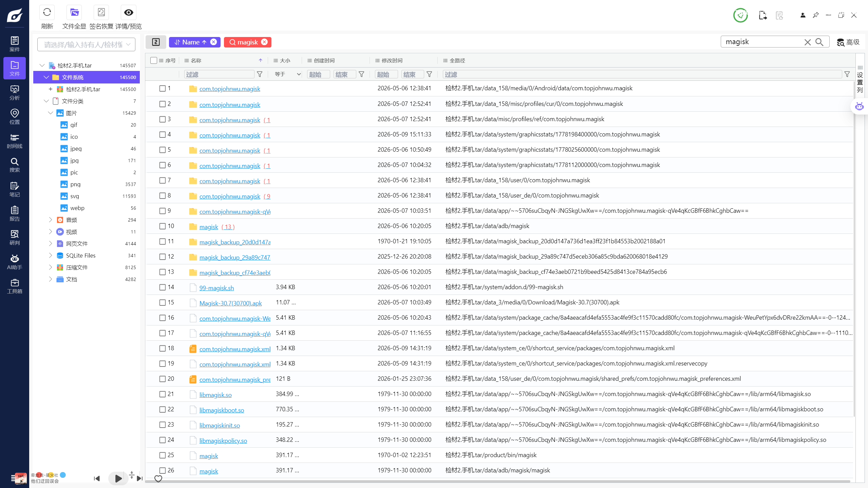Screen dimensions: 868x488
Task: Open the holder/evidence selection dropdown
Action: (86, 44)
